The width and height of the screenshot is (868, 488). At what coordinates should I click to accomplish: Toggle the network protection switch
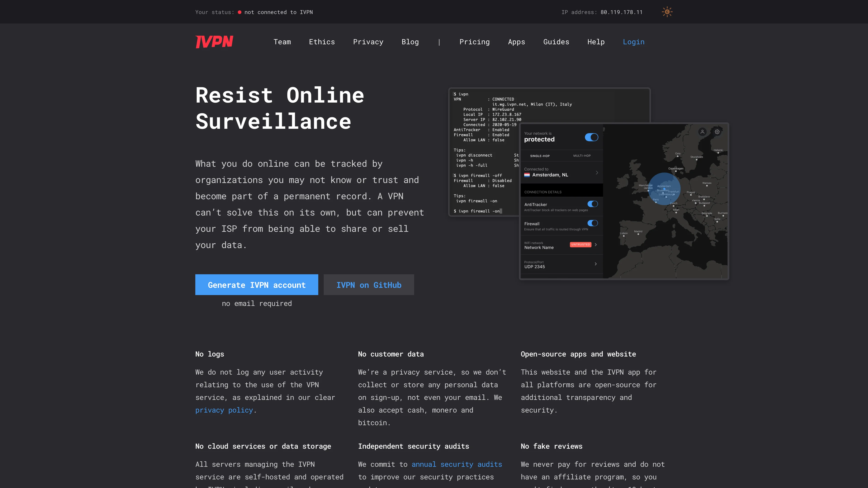coord(591,137)
